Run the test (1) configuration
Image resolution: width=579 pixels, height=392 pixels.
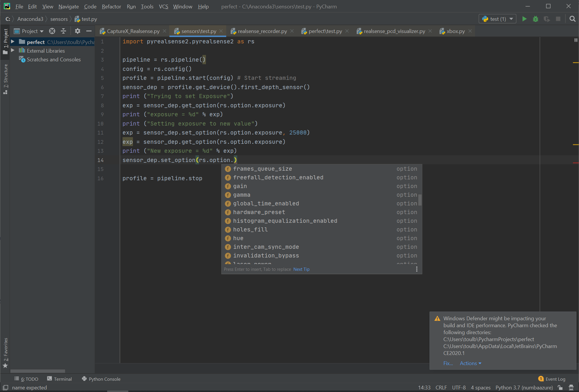tap(524, 19)
